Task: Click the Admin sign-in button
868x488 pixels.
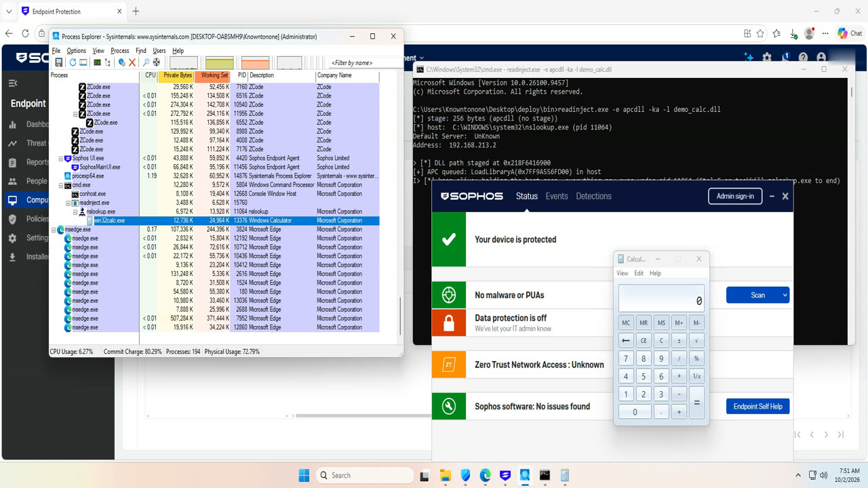Action: point(735,196)
